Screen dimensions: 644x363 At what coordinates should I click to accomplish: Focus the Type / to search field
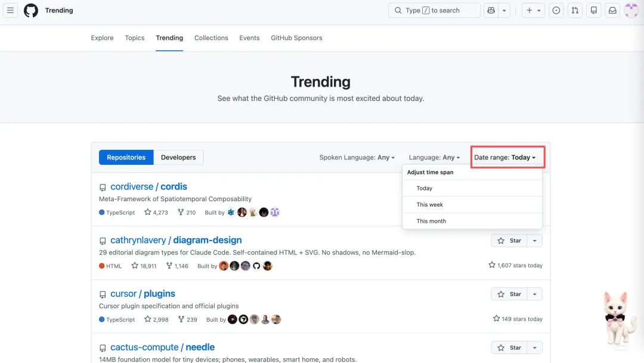click(x=434, y=10)
